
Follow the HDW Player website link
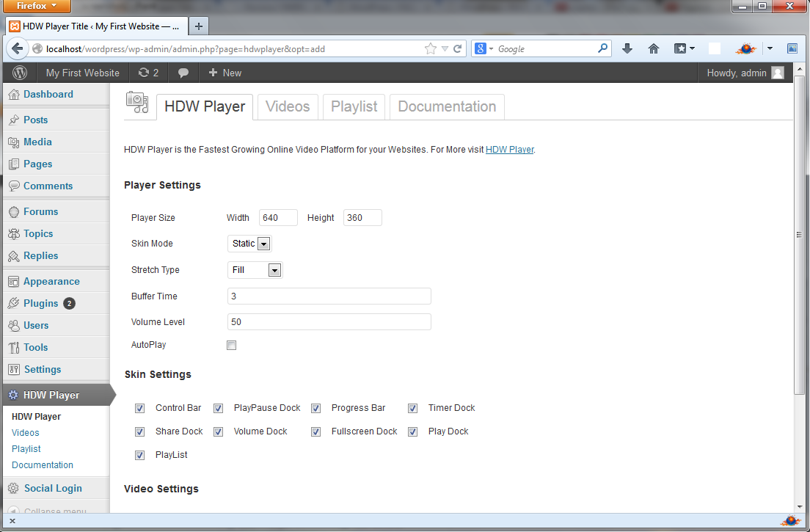click(509, 150)
